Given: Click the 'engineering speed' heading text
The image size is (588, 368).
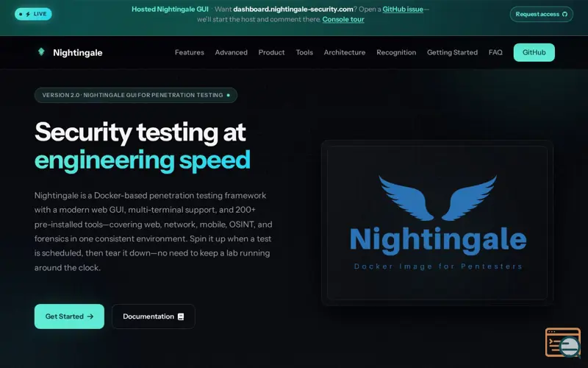Looking at the screenshot, I should (143, 160).
